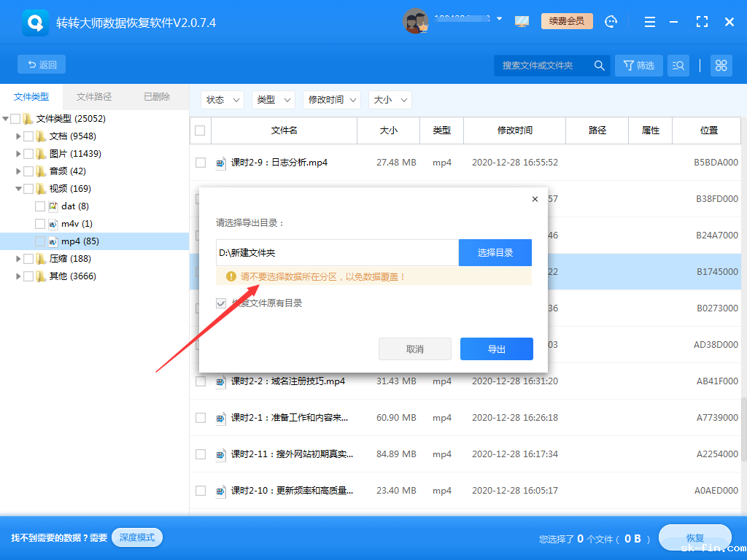
Task: Open the 修改时间 filter dropdown
Action: [332, 100]
